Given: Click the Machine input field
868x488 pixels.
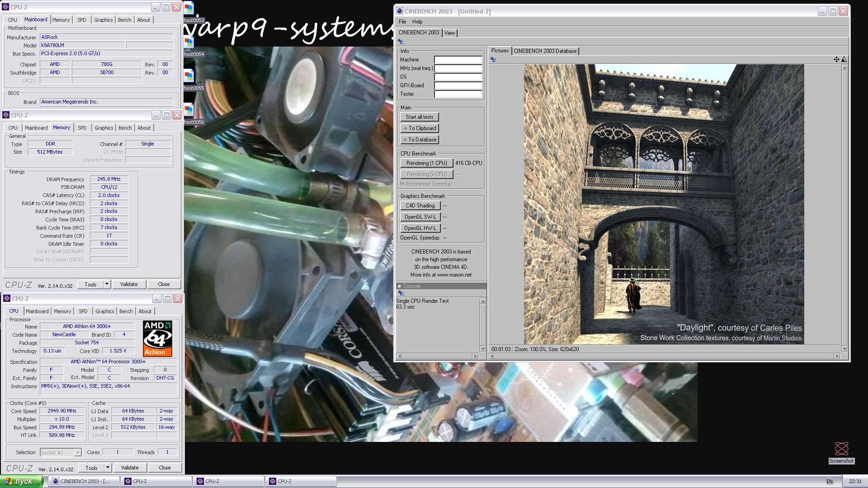Looking at the screenshot, I should [458, 60].
